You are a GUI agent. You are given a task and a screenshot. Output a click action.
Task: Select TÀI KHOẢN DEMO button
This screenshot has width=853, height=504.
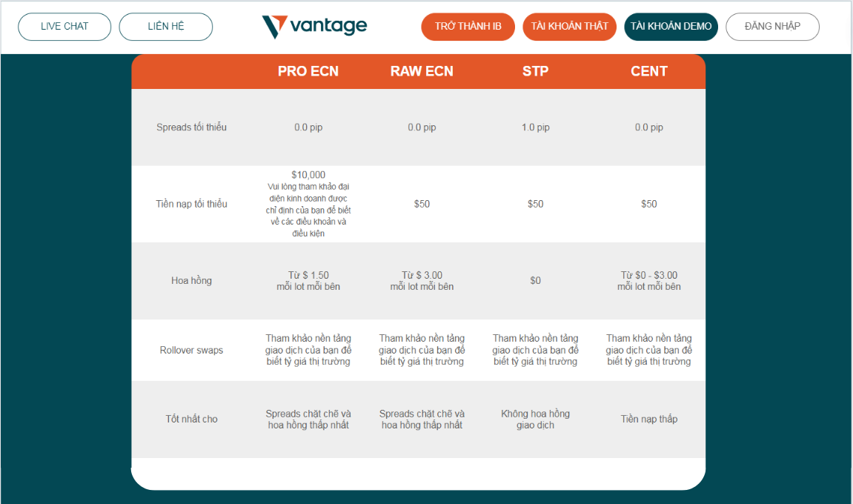pyautogui.click(x=671, y=27)
